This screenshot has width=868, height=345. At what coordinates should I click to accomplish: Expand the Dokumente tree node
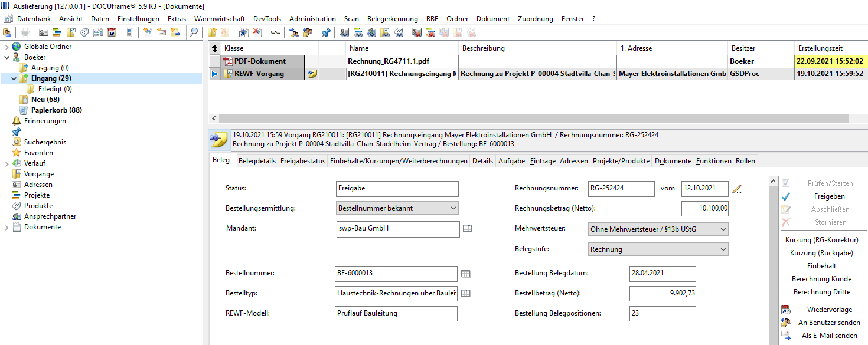[x=6, y=227]
